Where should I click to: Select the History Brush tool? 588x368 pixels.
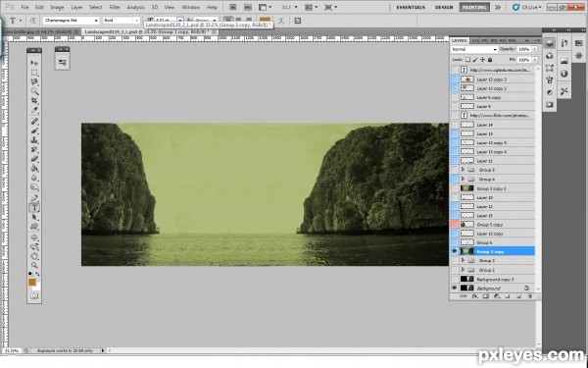pos(34,149)
